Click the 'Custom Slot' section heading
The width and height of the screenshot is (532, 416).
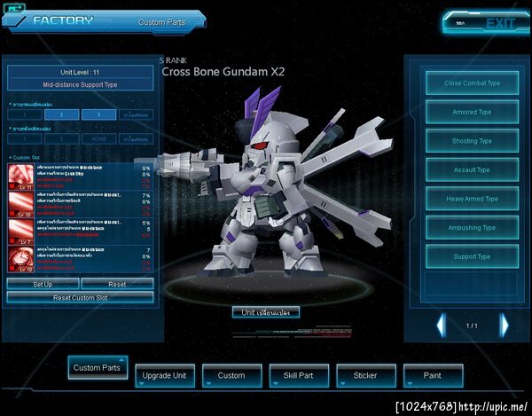(26, 158)
